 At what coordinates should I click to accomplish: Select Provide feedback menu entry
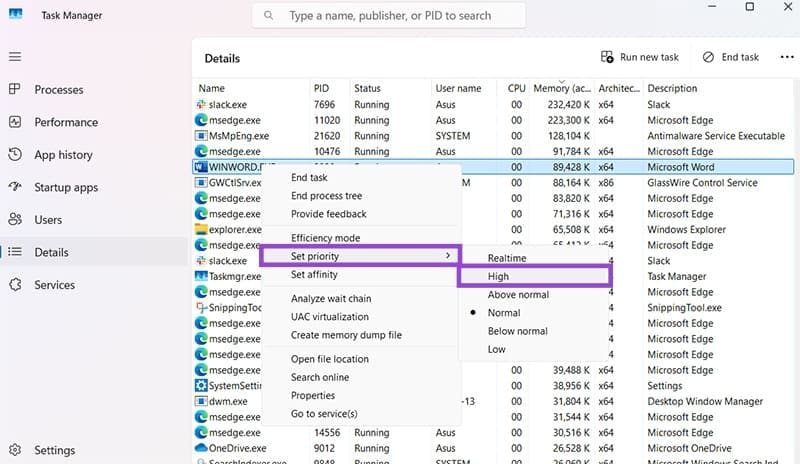[x=329, y=214]
